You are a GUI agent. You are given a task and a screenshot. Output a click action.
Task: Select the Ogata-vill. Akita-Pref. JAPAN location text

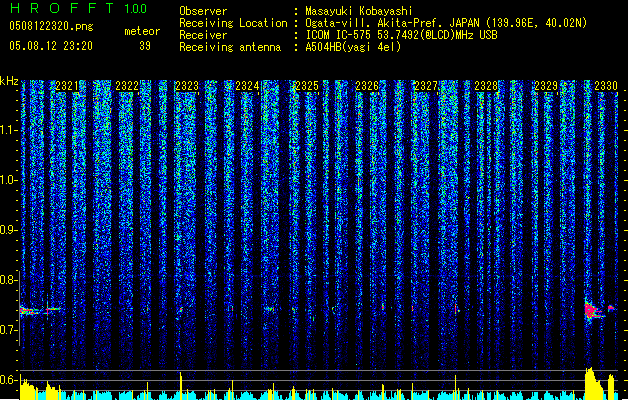446,23
